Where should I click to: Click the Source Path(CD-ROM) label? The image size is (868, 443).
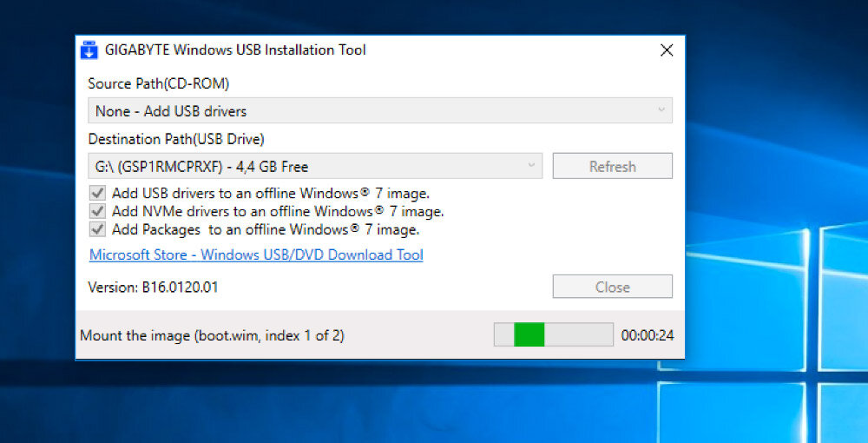pyautogui.click(x=158, y=84)
